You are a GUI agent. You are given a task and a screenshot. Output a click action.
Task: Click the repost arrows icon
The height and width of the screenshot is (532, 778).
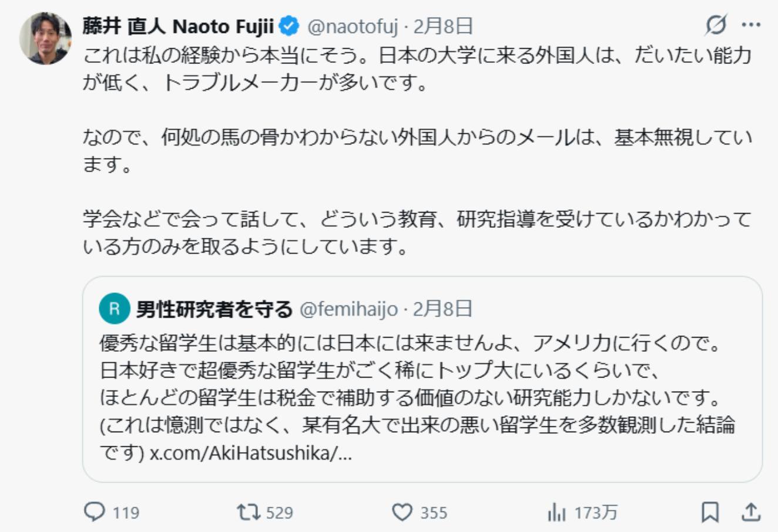(x=248, y=512)
